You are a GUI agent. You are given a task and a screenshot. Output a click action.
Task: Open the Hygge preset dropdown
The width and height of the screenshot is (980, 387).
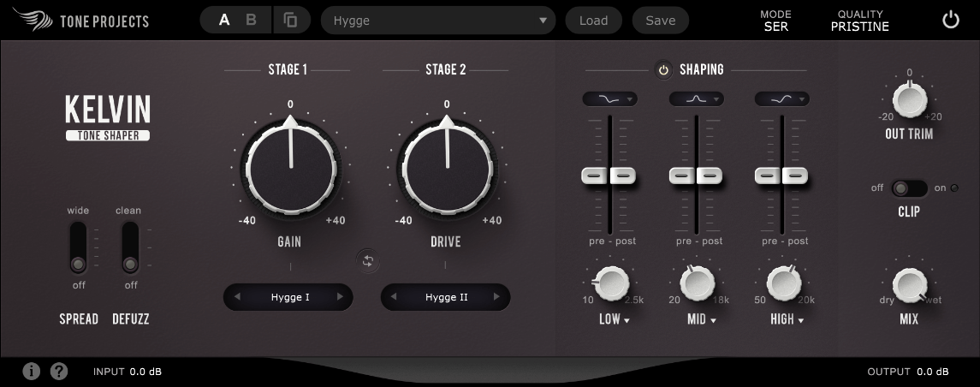click(438, 20)
